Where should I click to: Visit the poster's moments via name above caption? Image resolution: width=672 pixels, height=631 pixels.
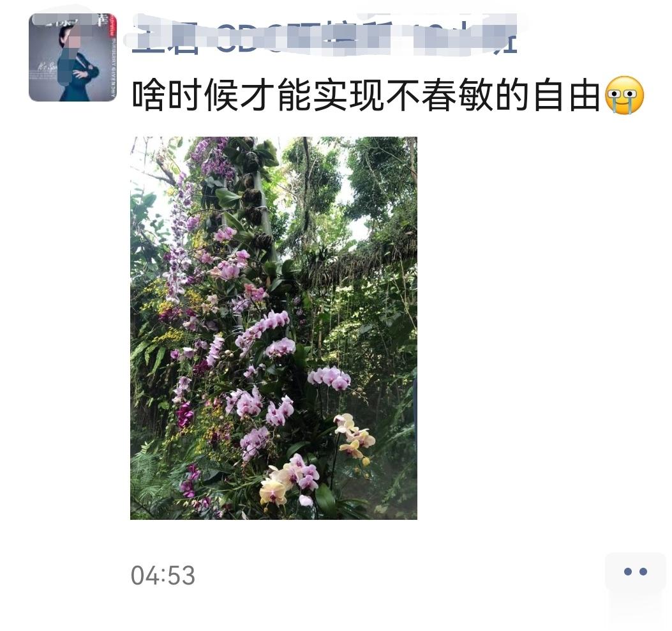coord(324,34)
